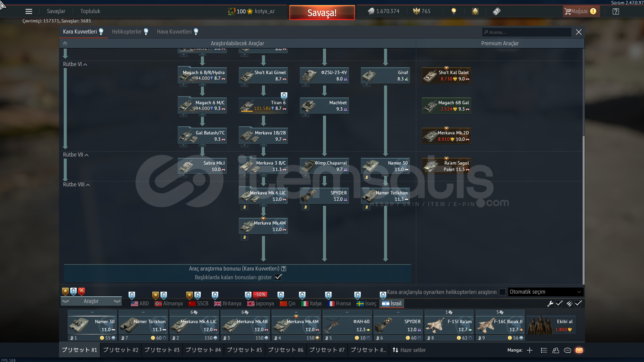Open the friends contacts icon

(x=556, y=350)
